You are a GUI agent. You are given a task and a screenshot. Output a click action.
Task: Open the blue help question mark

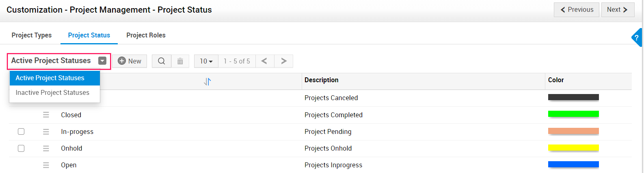(636, 37)
